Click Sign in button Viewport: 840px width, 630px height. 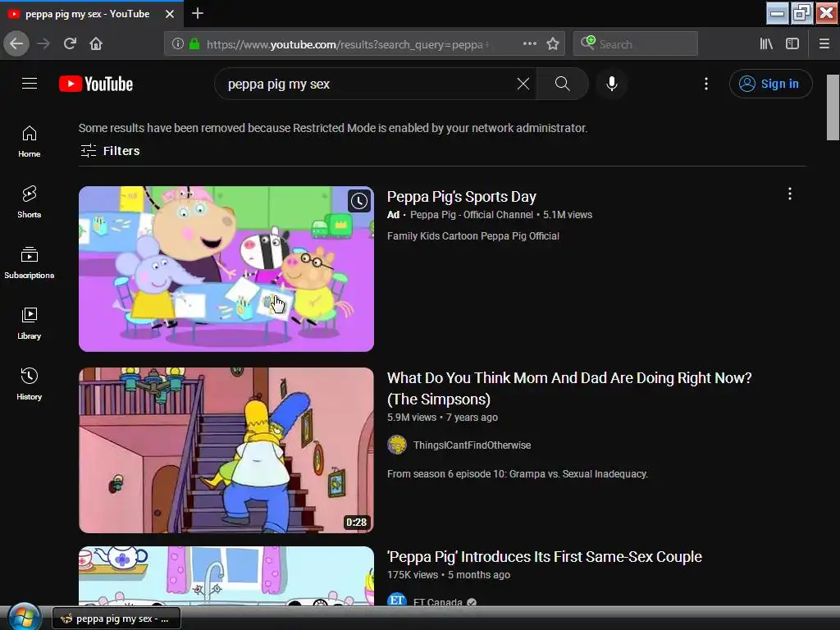point(770,84)
